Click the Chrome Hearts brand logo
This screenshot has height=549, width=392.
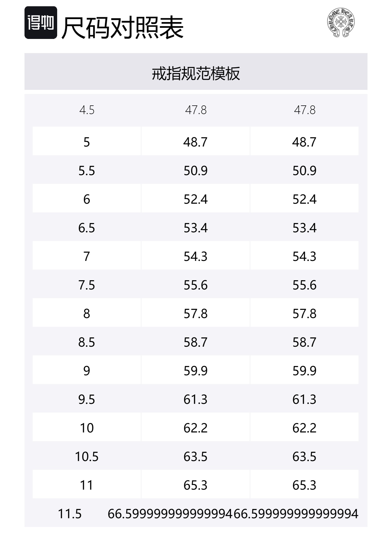(341, 23)
